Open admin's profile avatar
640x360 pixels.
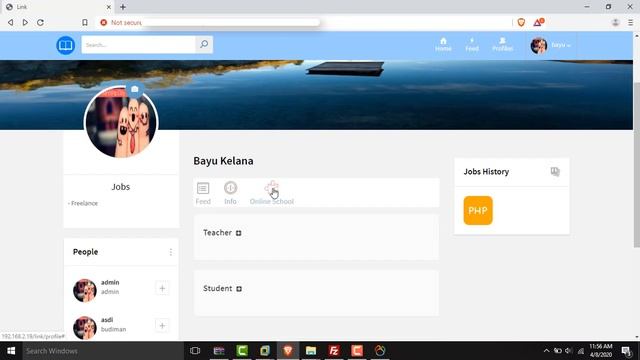(x=84, y=290)
